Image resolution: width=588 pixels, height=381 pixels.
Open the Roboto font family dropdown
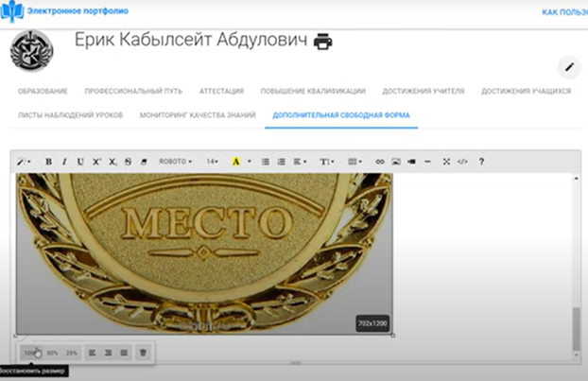(x=175, y=162)
